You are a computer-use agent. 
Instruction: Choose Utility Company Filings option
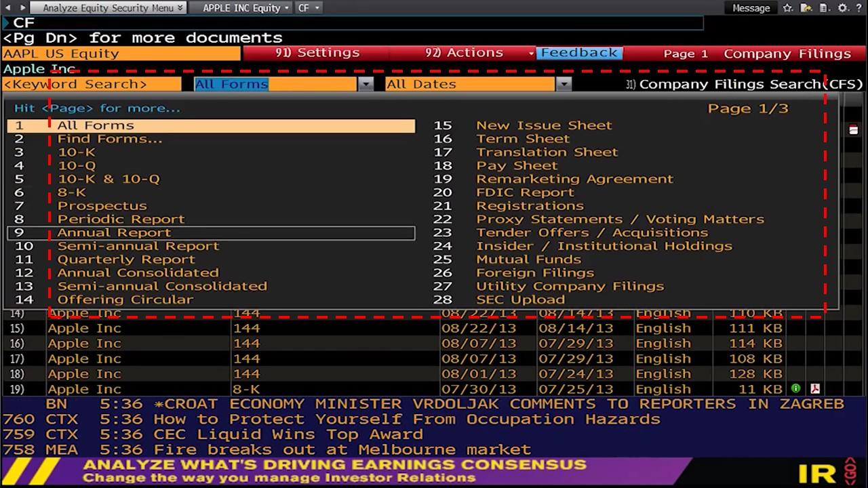click(570, 286)
